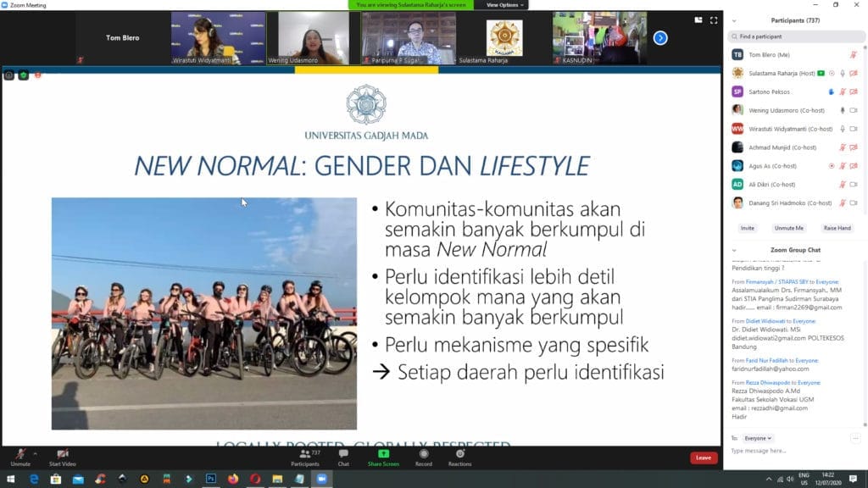Viewport: 868px width, 488px height.
Task: Open chat recipient Everyone dropdown
Action: click(758, 438)
